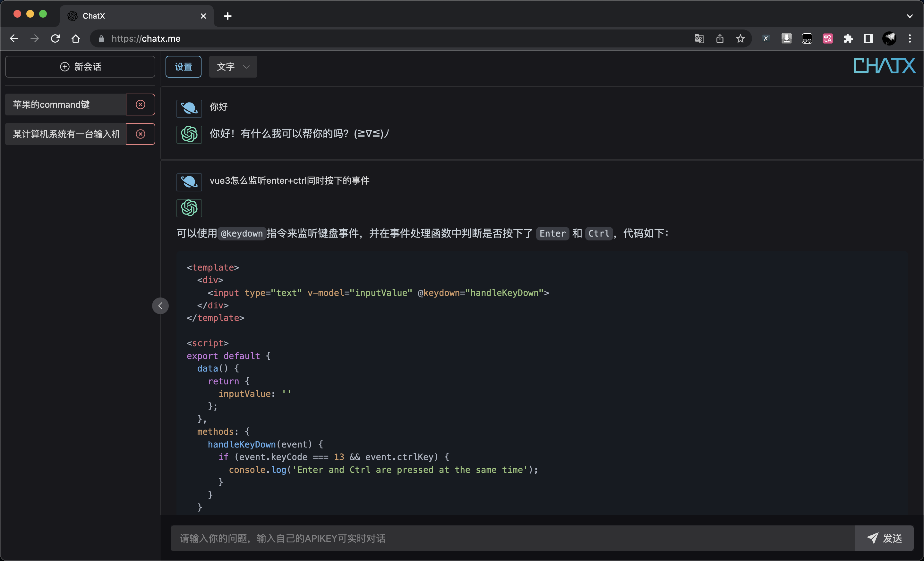Go forward with the browser forward arrow
The image size is (924, 561).
pos(35,38)
